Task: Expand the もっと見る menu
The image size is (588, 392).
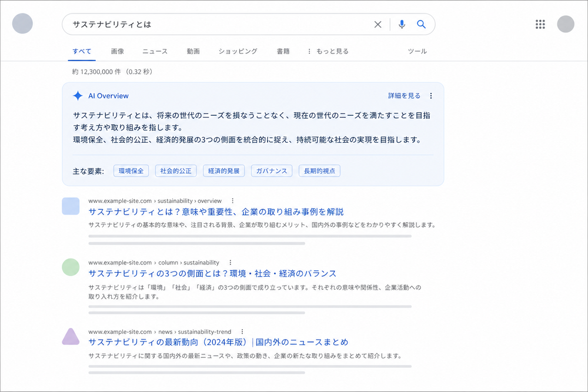Action: click(328, 51)
